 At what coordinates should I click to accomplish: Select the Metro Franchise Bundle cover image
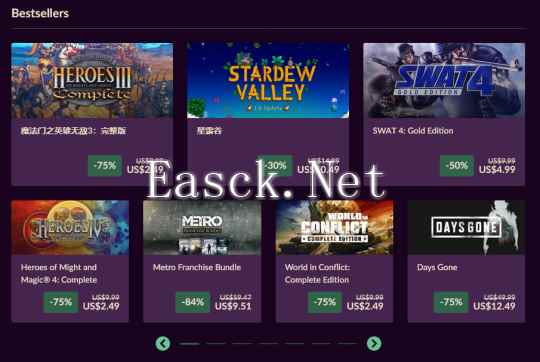[202, 228]
